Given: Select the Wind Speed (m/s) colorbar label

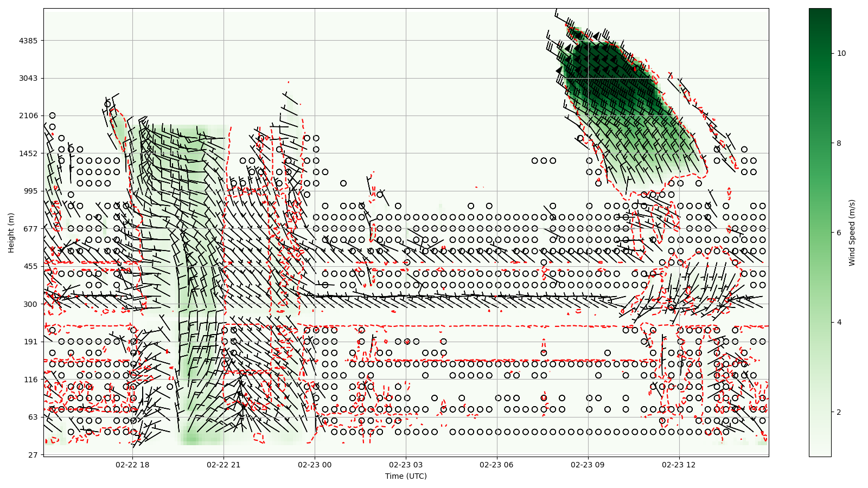Looking at the screenshot, I should coord(852,233).
